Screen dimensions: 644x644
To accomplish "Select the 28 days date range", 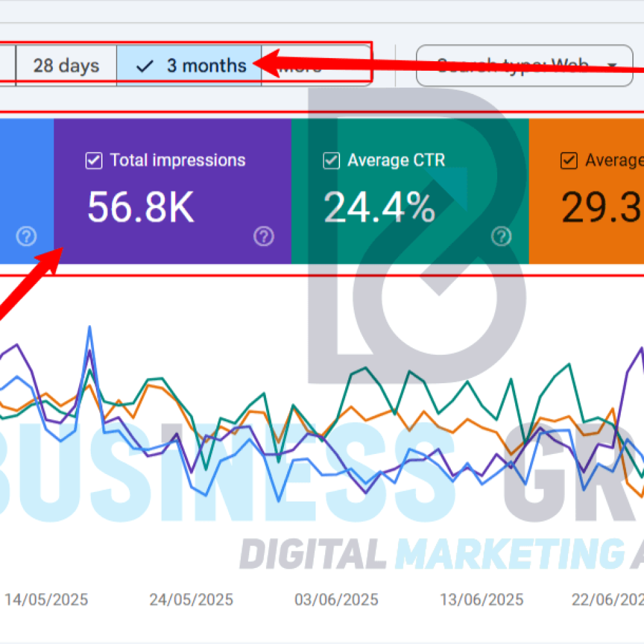I will [x=66, y=66].
